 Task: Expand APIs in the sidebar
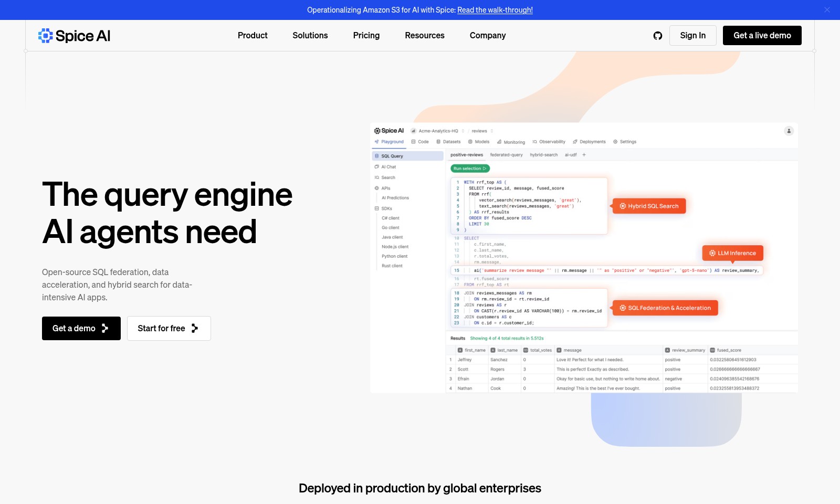click(x=382, y=188)
